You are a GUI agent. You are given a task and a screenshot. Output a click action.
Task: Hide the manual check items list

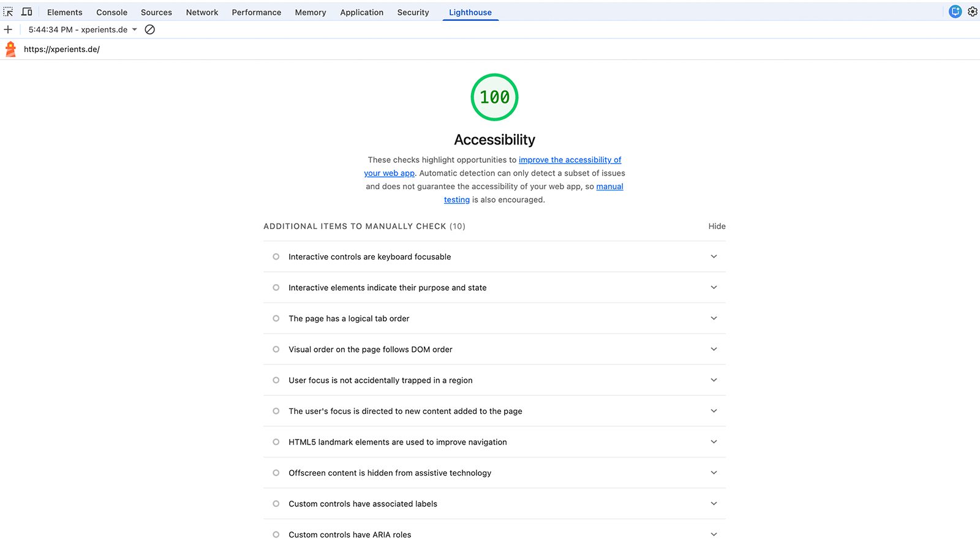click(717, 227)
